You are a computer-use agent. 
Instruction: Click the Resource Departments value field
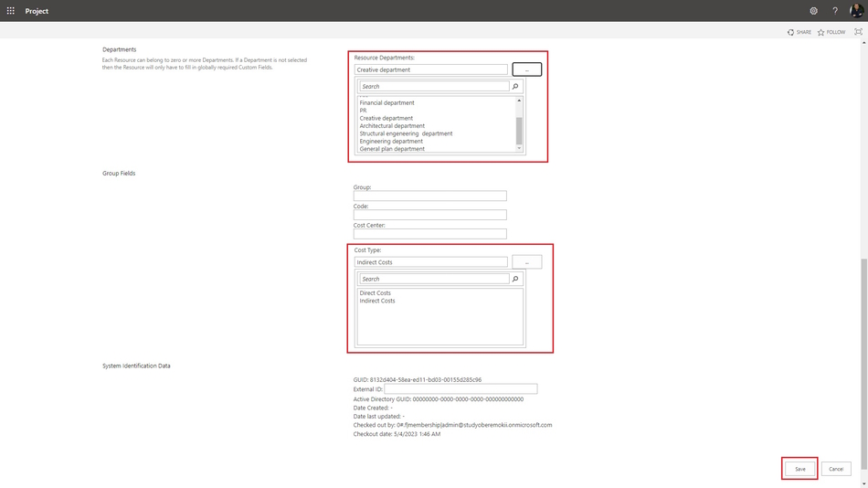click(x=430, y=69)
